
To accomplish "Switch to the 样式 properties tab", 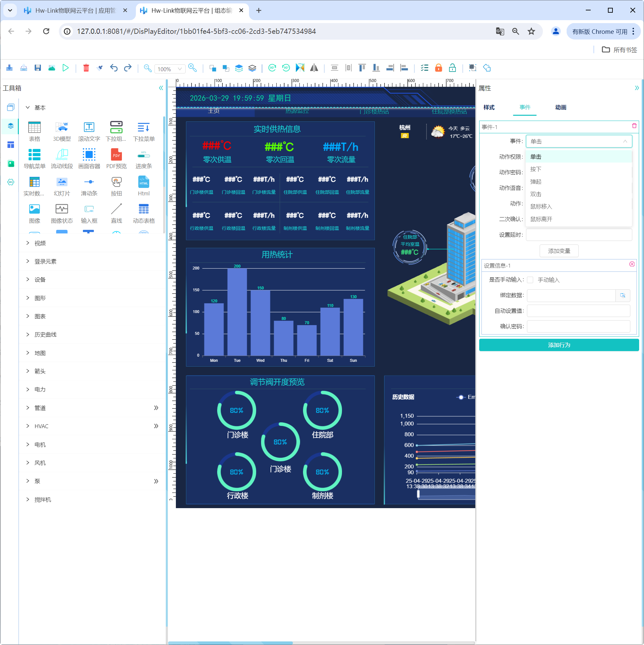I will click(x=489, y=107).
